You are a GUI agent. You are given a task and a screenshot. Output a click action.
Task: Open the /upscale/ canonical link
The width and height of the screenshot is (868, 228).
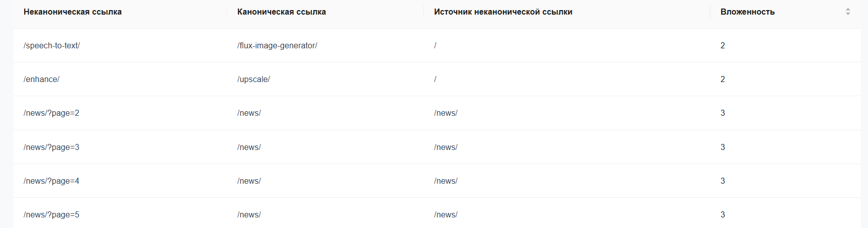click(253, 79)
